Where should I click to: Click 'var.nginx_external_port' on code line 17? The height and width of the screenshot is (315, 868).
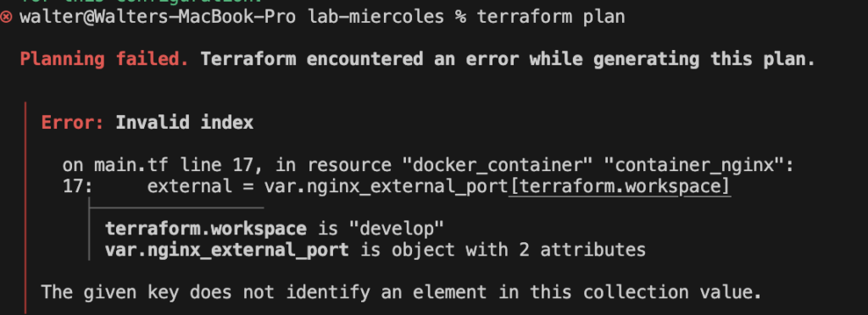387,187
